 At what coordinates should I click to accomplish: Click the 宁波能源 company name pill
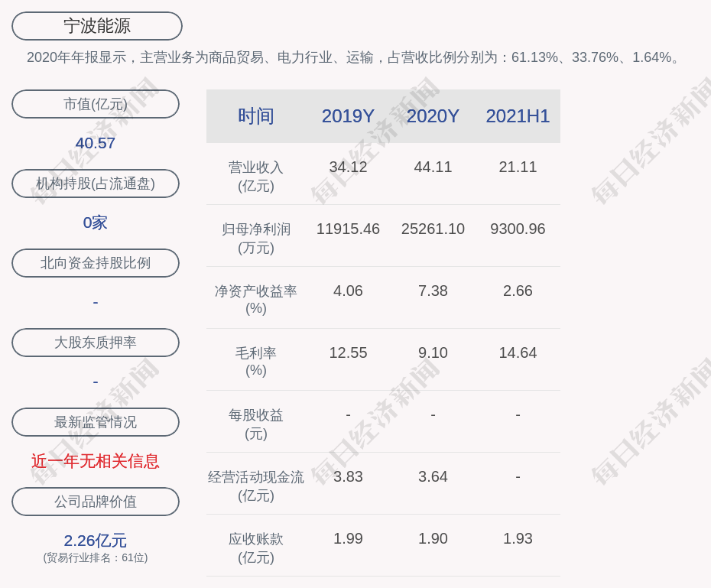pyautogui.click(x=96, y=26)
